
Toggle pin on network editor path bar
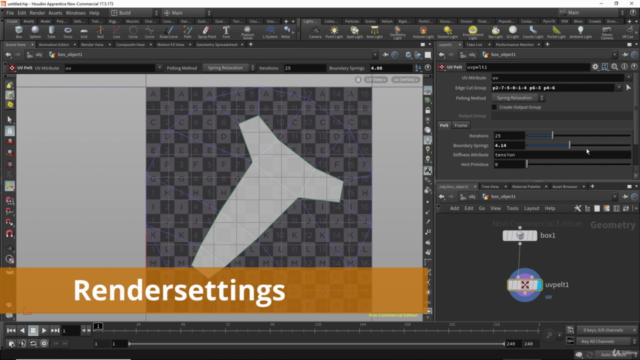625,197
